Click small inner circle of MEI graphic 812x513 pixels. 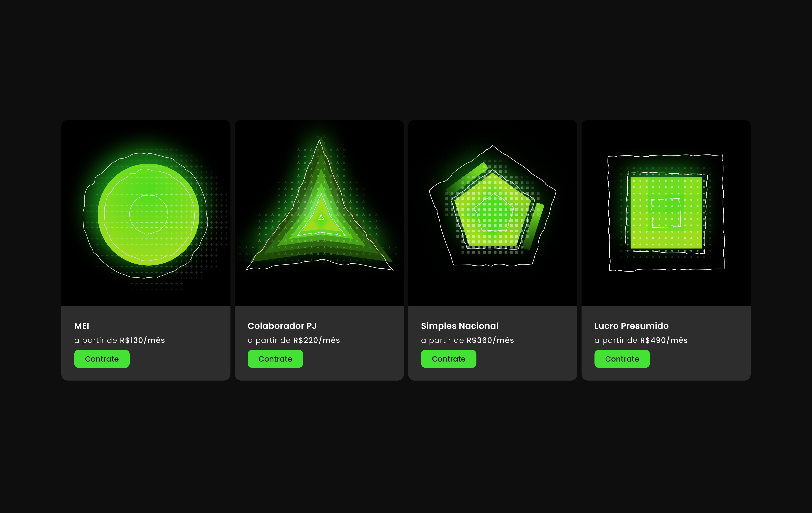(x=149, y=214)
